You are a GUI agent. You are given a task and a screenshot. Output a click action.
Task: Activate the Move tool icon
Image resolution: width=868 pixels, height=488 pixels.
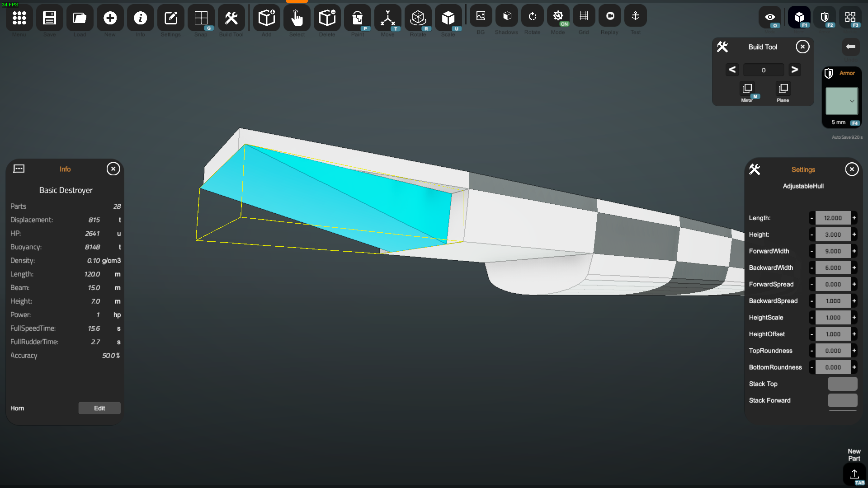387,18
